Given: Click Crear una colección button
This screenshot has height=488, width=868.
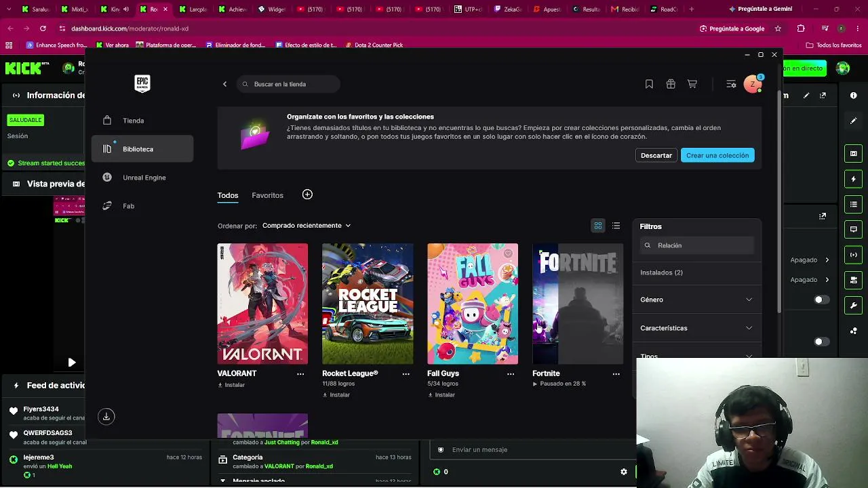Looking at the screenshot, I should click(x=717, y=155).
